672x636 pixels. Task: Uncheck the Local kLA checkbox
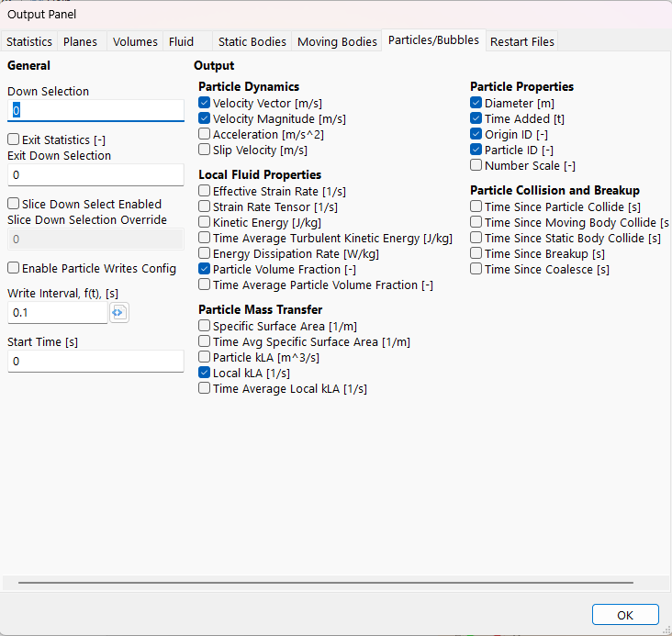click(x=205, y=374)
